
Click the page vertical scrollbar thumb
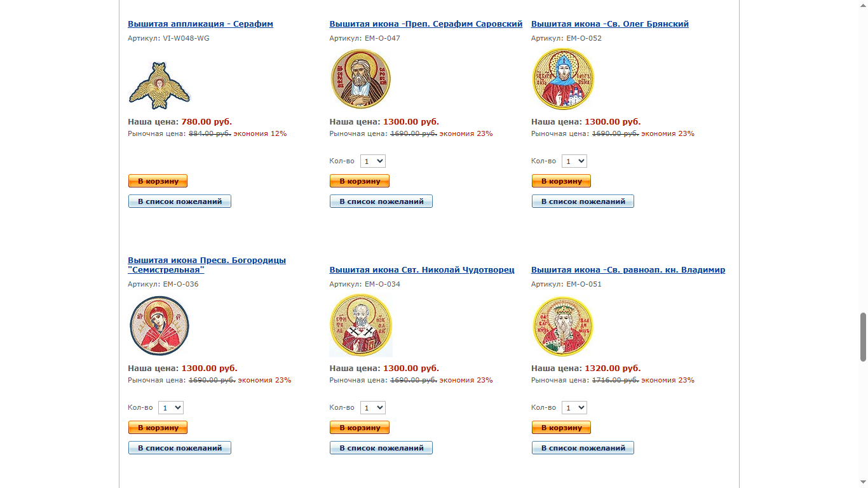click(x=863, y=337)
